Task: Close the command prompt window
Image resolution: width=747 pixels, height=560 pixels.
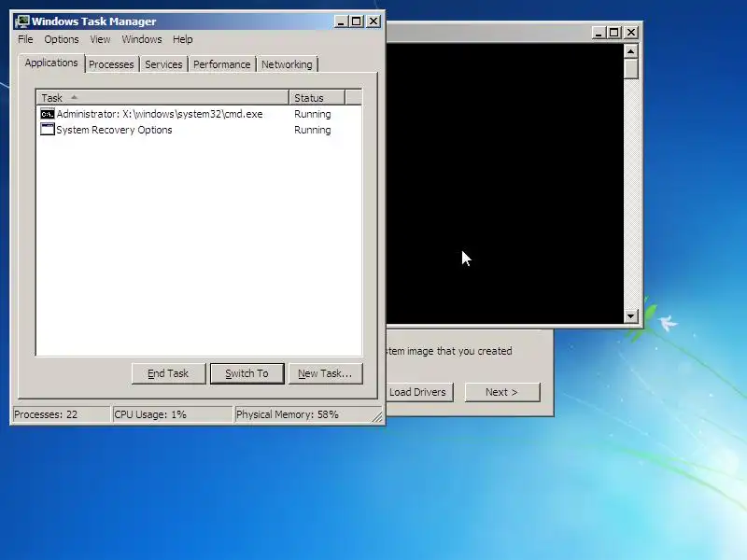Action: pos(631,33)
